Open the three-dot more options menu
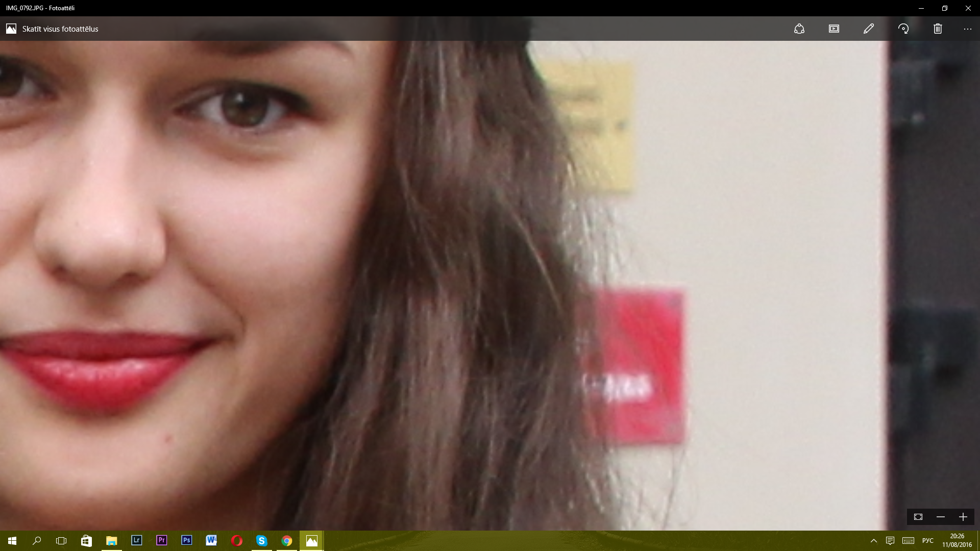980x551 pixels. click(968, 29)
